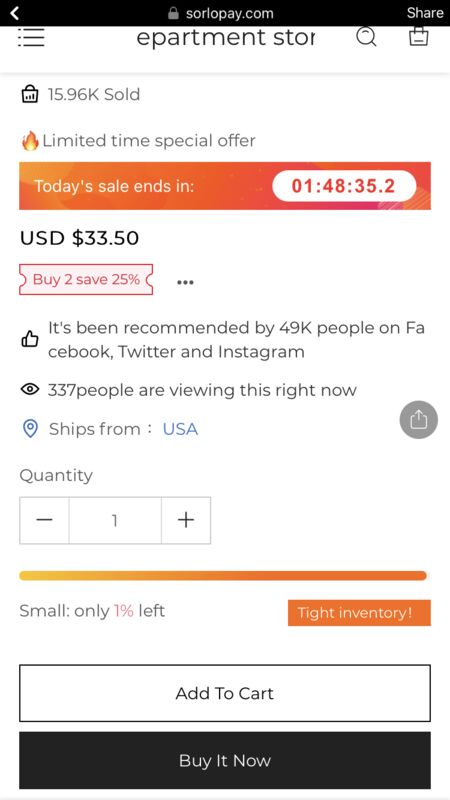Go back using the top-left arrow

(15, 13)
